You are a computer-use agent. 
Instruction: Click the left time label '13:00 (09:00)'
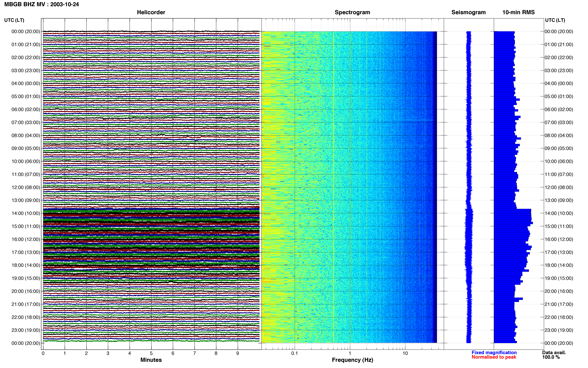(26, 200)
